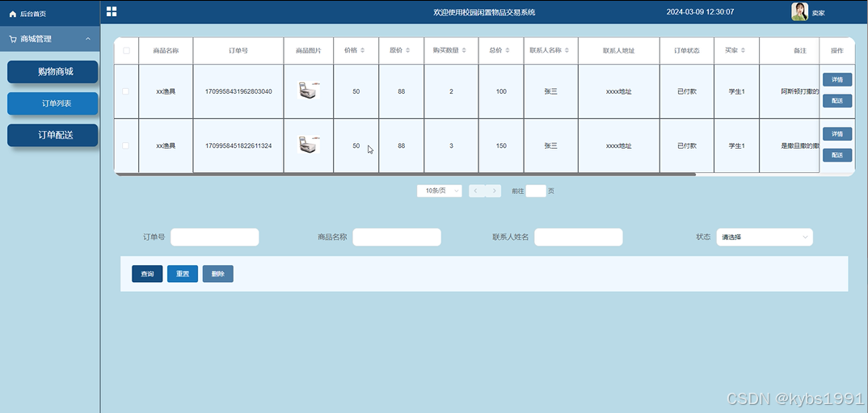
Task: Toggle the grid menu icon in header
Action: (x=112, y=11)
